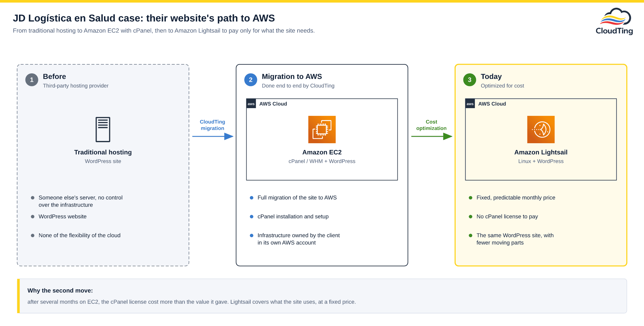Select the sentence starting "after several months on EC2"

[x=192, y=302]
